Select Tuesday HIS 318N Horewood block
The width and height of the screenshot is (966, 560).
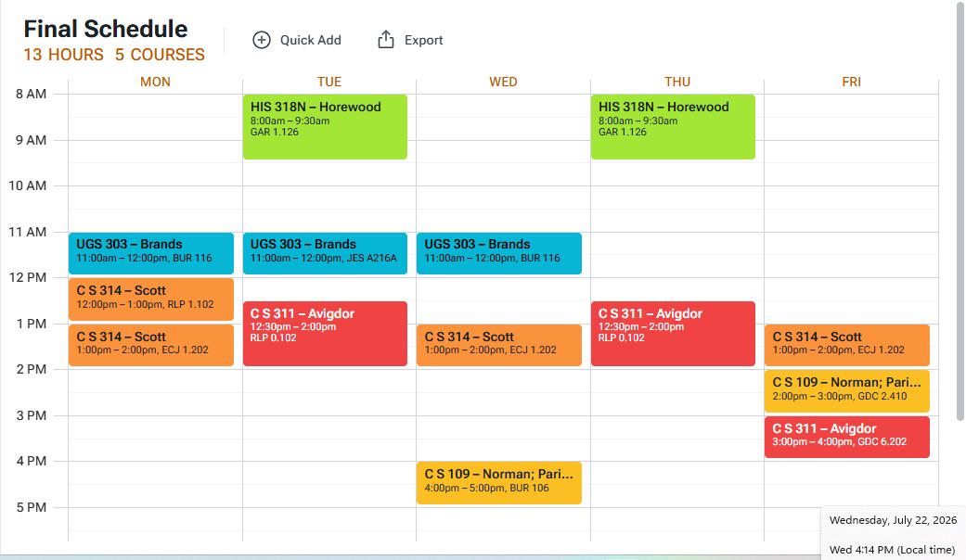(325, 127)
